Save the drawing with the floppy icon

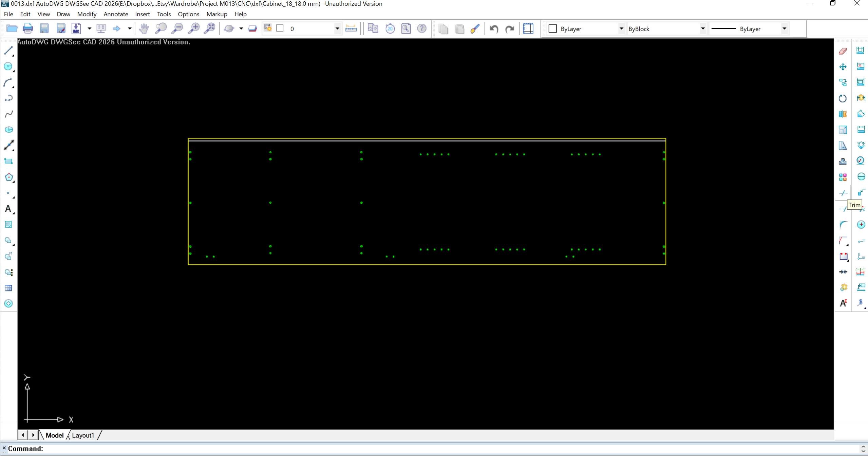(44, 28)
